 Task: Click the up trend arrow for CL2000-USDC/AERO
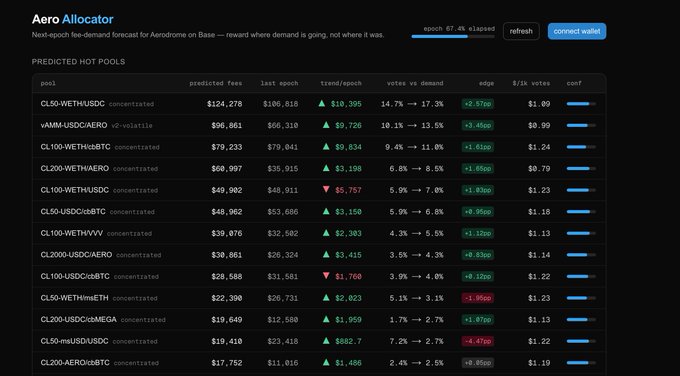(326, 255)
